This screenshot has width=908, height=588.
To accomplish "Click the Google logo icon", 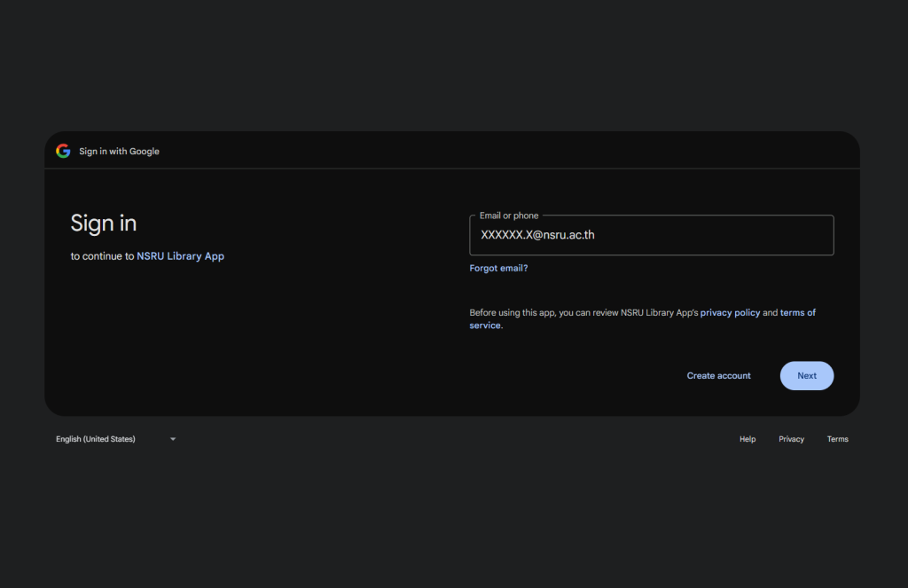I will pos(63,151).
